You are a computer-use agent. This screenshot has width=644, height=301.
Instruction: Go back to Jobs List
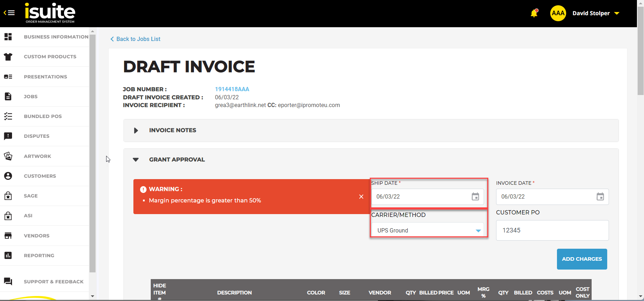tap(135, 39)
